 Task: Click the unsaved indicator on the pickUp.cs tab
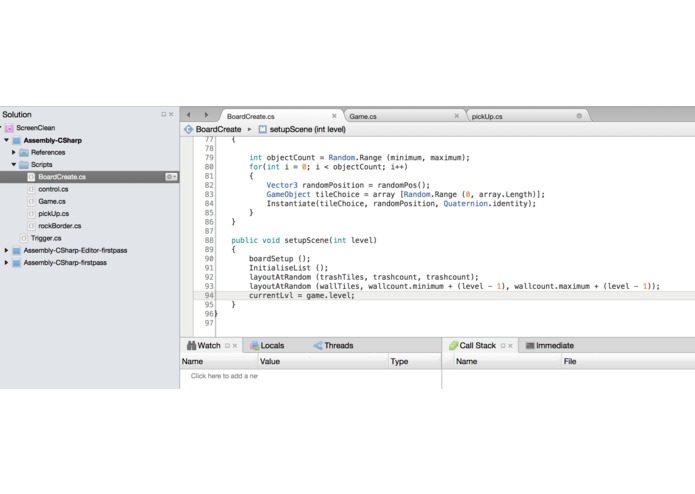click(x=579, y=116)
